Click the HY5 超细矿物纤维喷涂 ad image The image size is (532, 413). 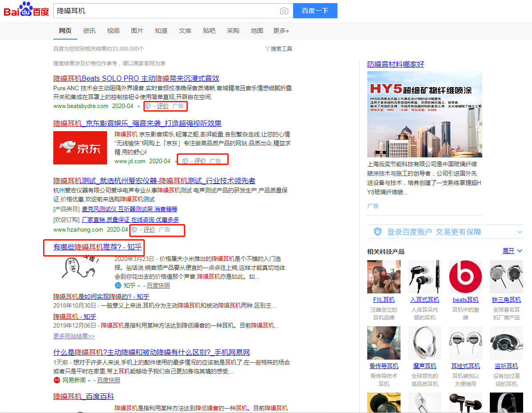[425, 114]
